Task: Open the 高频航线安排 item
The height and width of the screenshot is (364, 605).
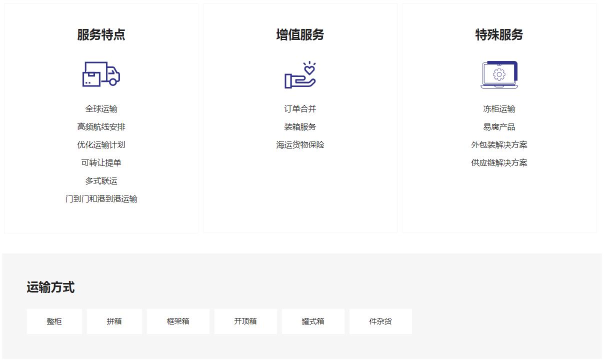Action: [101, 127]
